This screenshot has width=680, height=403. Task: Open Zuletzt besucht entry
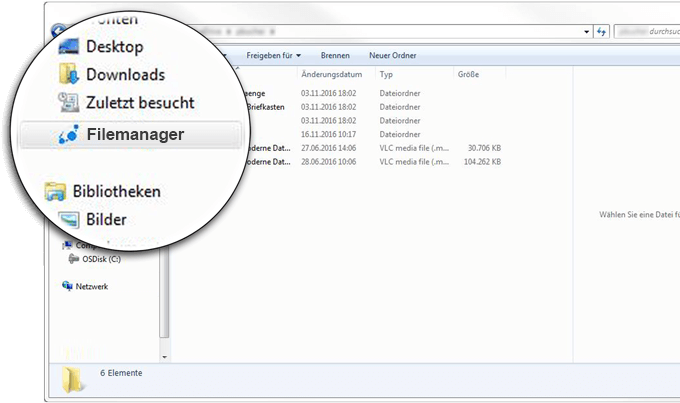140,103
